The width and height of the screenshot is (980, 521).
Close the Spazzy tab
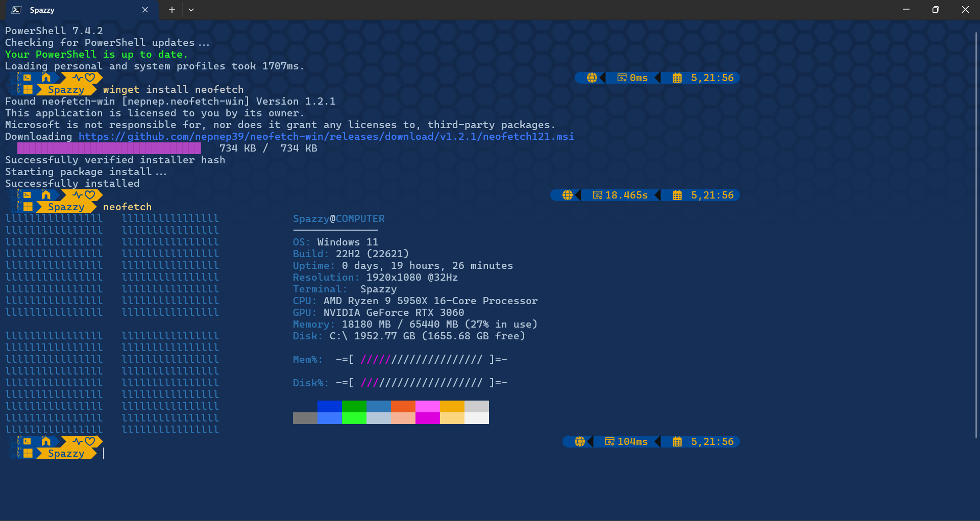pyautogui.click(x=145, y=10)
